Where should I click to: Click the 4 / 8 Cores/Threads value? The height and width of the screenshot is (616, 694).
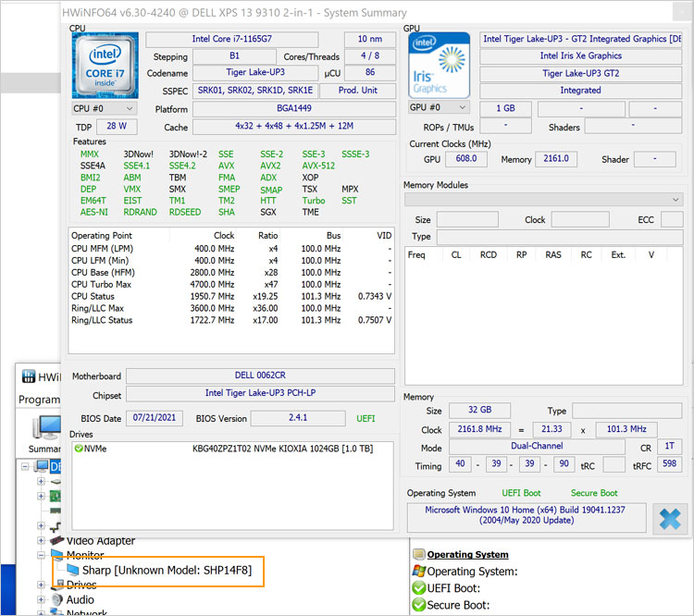[x=370, y=55]
